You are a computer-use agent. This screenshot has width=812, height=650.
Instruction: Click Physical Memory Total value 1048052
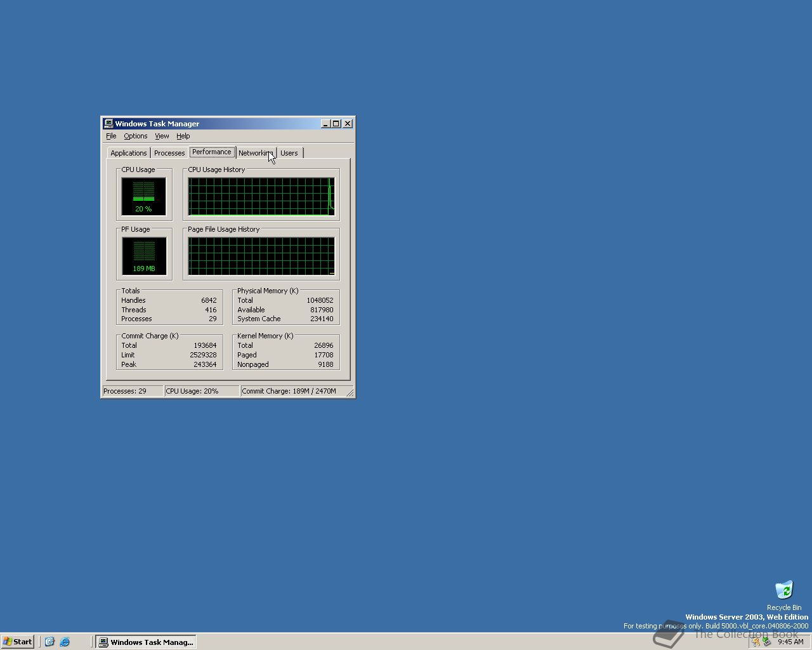320,300
